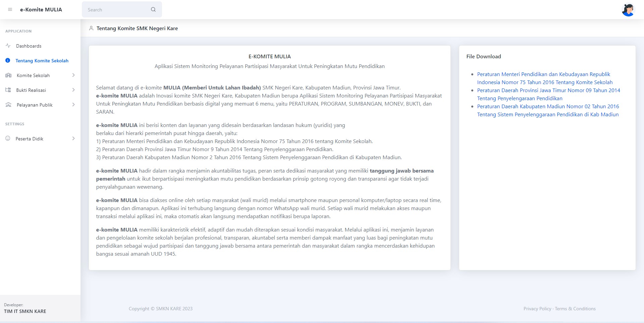The width and height of the screenshot is (644, 323).
Task: Open the Privacy Policy footer link
Action: [537, 309]
